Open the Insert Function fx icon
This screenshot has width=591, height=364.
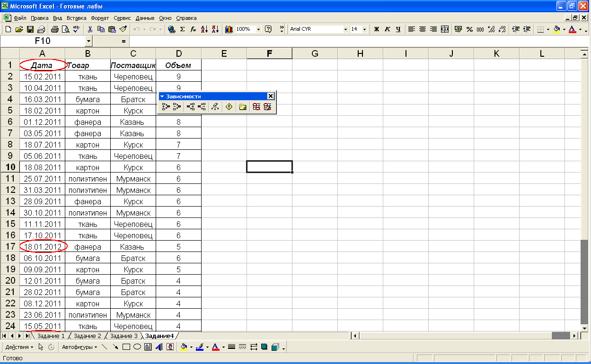click(193, 29)
